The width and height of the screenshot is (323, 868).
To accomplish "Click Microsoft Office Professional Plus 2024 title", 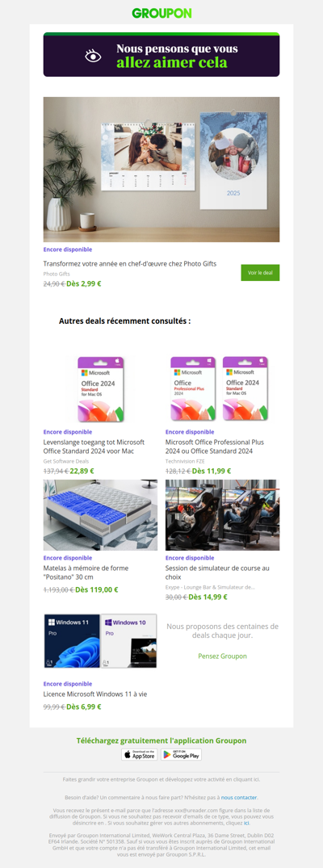I will point(215,447).
